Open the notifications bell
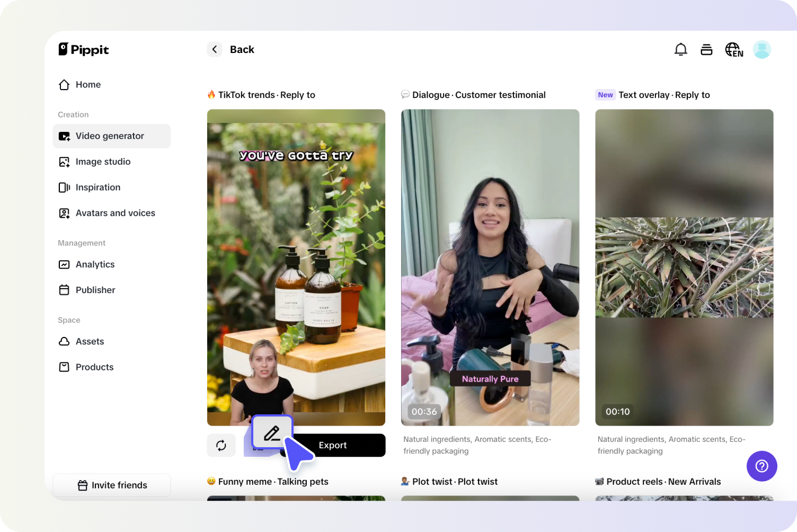This screenshot has height=532, width=797. coord(681,49)
